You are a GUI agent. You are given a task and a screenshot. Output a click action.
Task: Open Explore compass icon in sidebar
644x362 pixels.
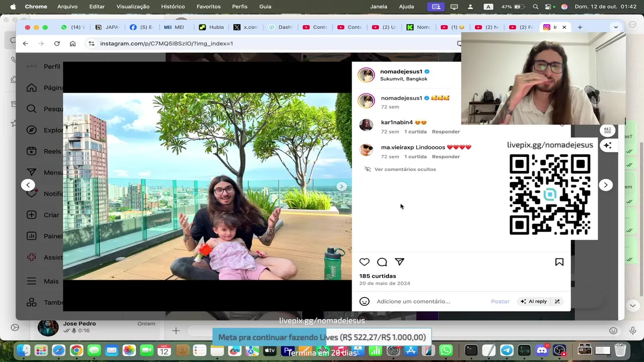32,130
